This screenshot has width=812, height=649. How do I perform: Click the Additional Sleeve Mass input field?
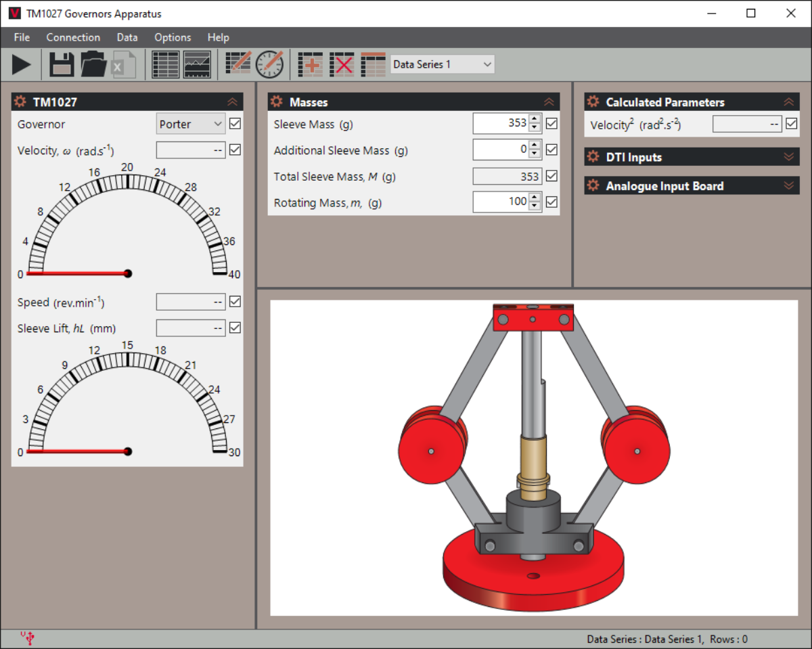[x=501, y=150]
